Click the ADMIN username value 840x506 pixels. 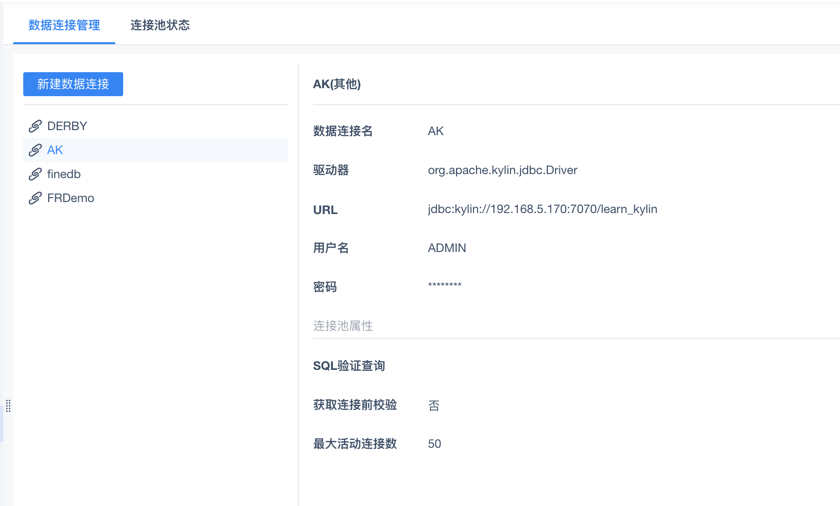coord(447,248)
